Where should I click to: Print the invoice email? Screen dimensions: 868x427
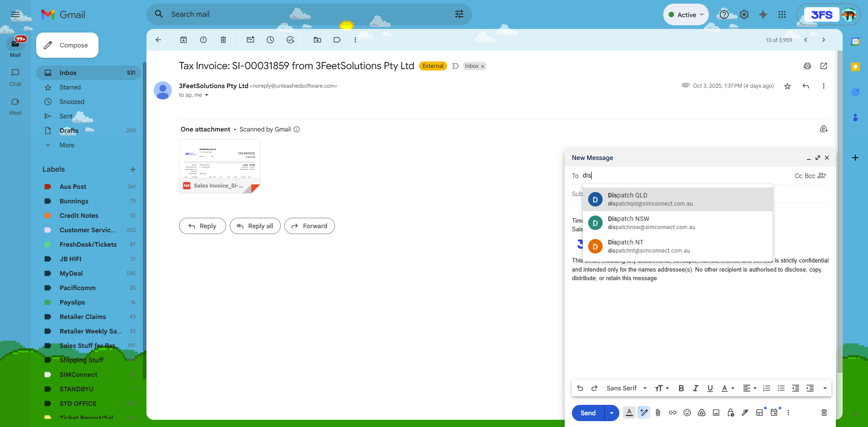807,66
